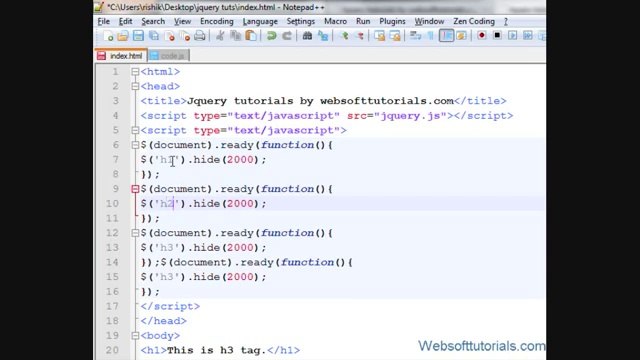Click the User Defined Language icon
The width and height of the screenshot is (640, 360).
pyautogui.click(x=462, y=36)
